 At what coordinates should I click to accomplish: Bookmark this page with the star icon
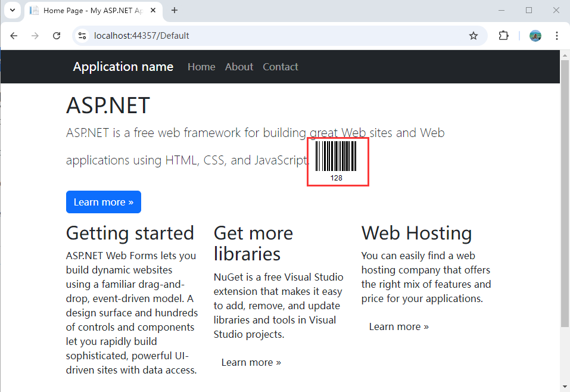473,36
